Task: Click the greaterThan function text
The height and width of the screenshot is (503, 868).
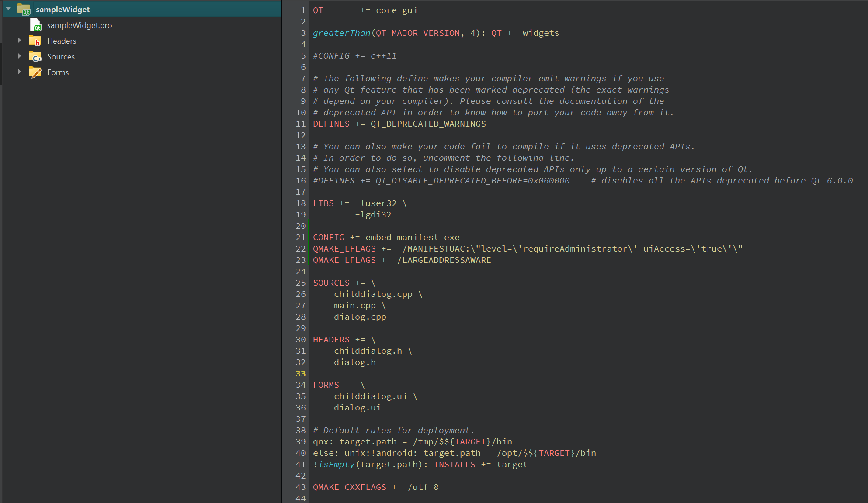Action: [x=341, y=33]
